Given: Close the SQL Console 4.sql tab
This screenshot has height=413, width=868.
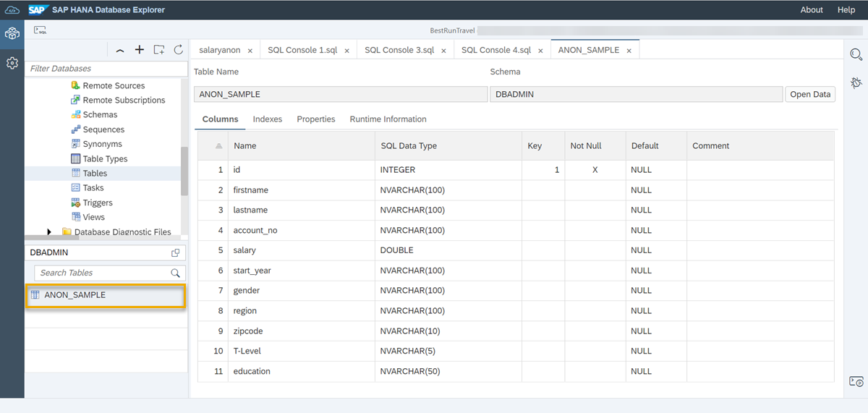Looking at the screenshot, I should click(540, 51).
